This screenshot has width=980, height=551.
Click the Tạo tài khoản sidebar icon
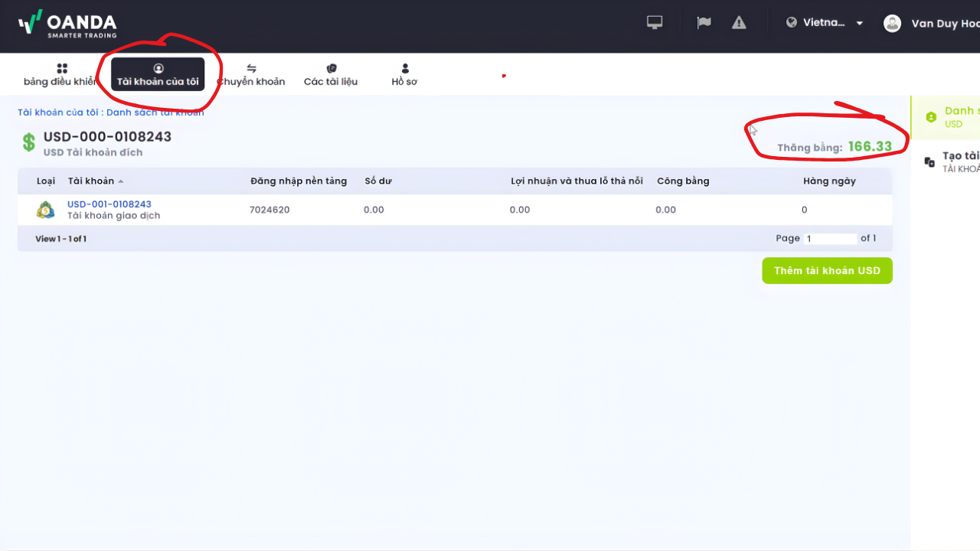929,161
